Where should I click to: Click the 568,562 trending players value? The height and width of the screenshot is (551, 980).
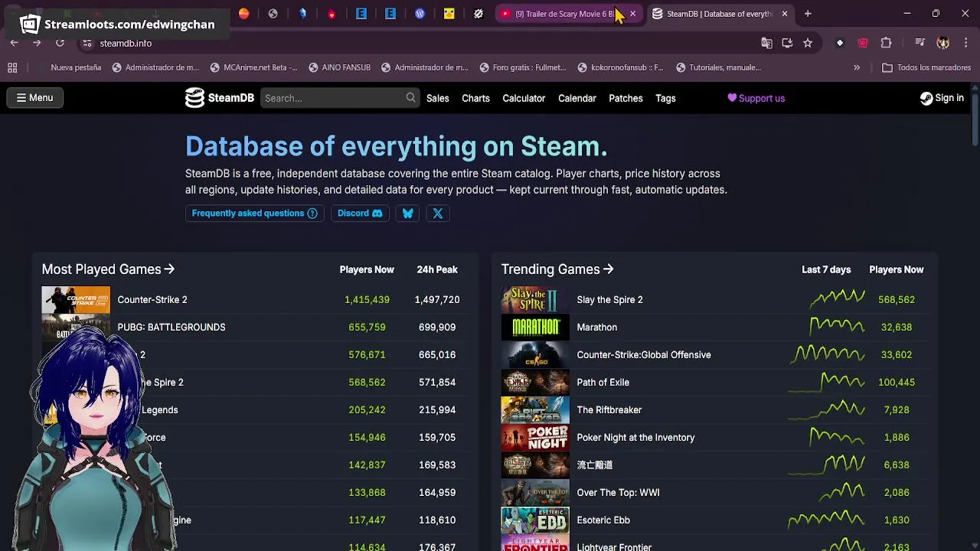tap(897, 300)
